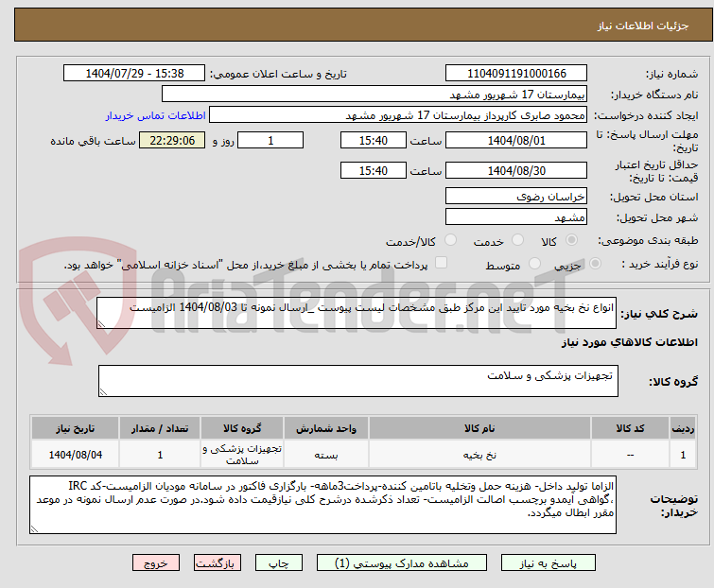This screenshot has height=588, width=714.
Task: Click the countdown timer 22:29:06
Action: click(x=172, y=140)
